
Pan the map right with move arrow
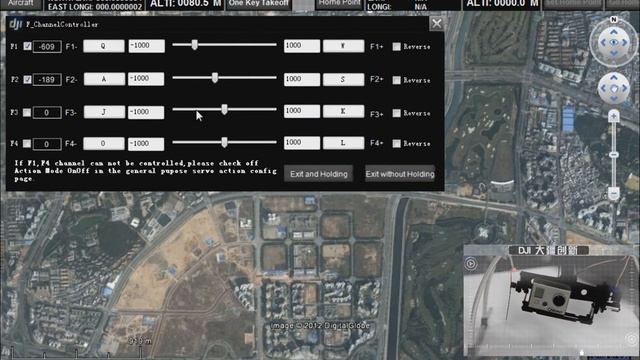click(x=624, y=89)
